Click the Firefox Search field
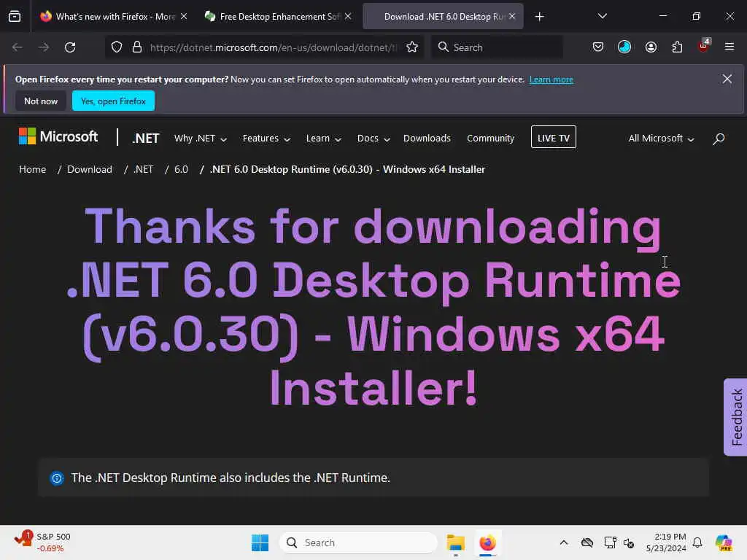 (x=498, y=47)
